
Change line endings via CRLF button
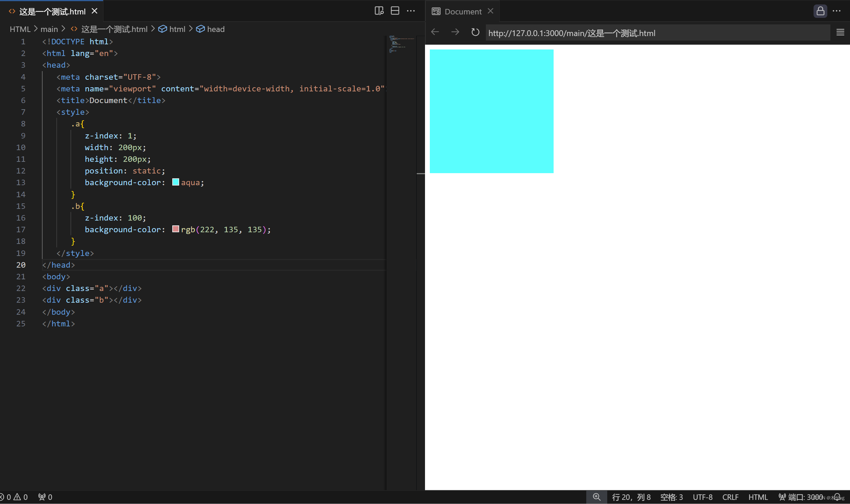pyautogui.click(x=730, y=497)
